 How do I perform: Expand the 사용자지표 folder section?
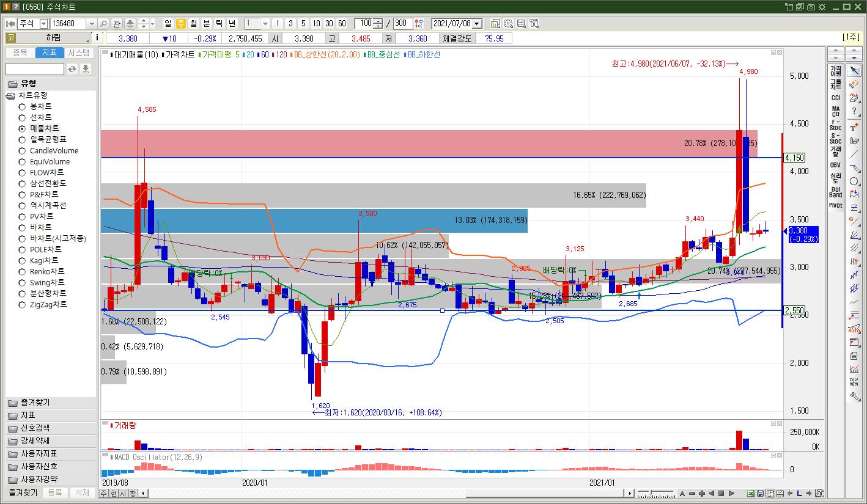coord(51,454)
